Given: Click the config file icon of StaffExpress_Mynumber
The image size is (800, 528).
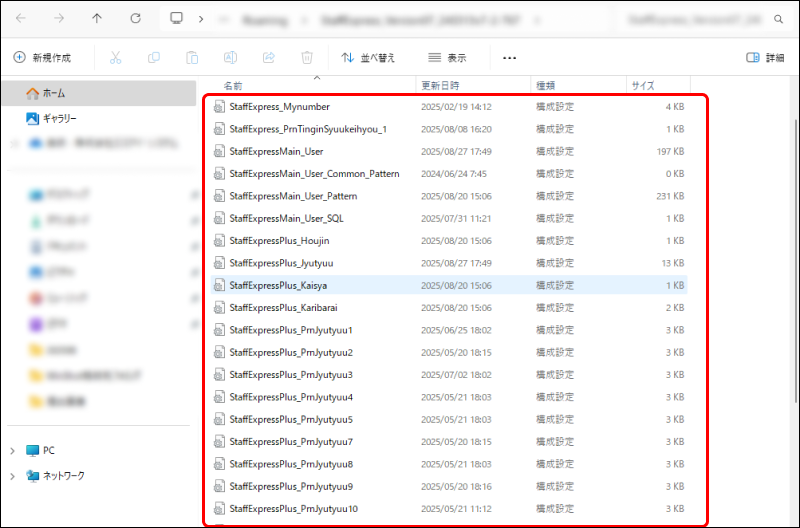Looking at the screenshot, I should pos(219,107).
